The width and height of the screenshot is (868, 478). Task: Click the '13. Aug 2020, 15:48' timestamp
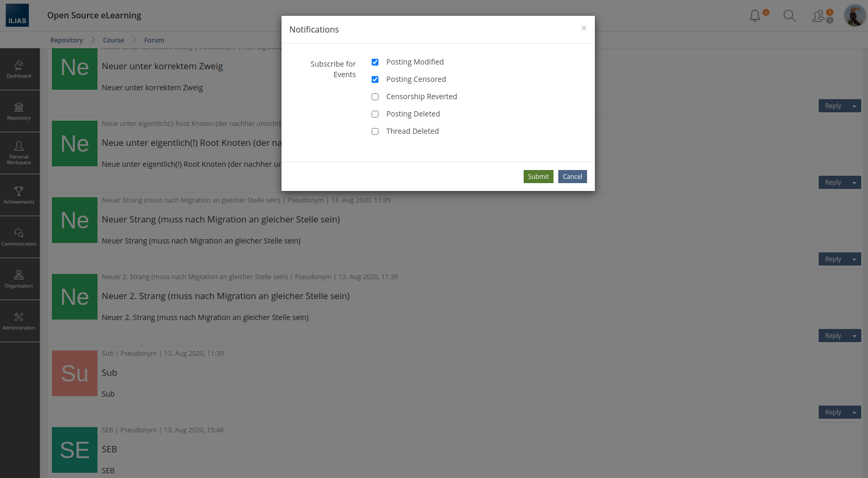click(x=193, y=430)
